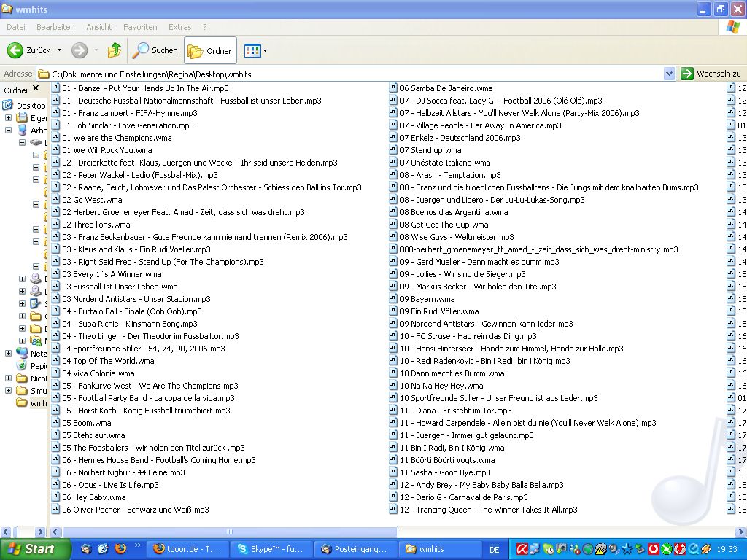Viewport: 747px width, 560px height.
Task: Go up one folder level
Action: (x=114, y=50)
